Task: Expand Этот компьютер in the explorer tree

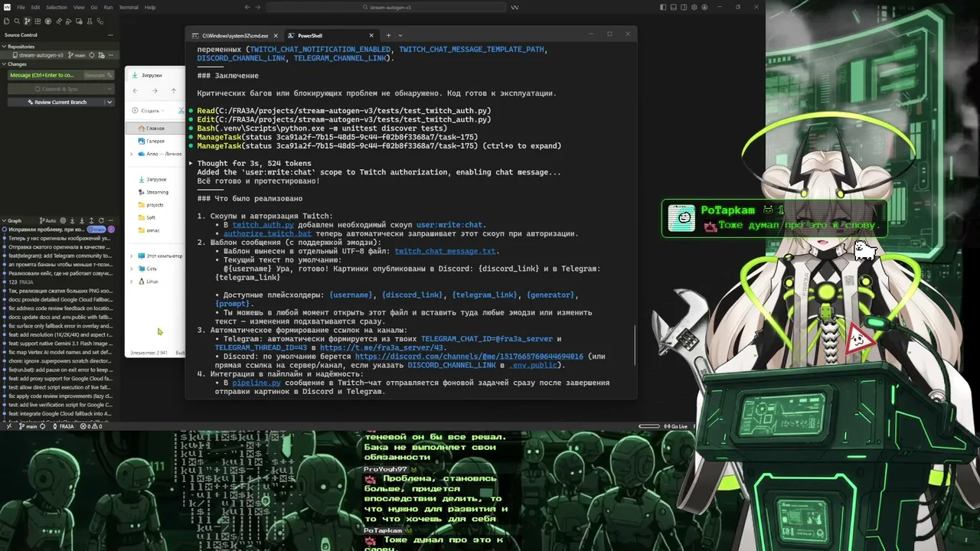Action: [132, 256]
